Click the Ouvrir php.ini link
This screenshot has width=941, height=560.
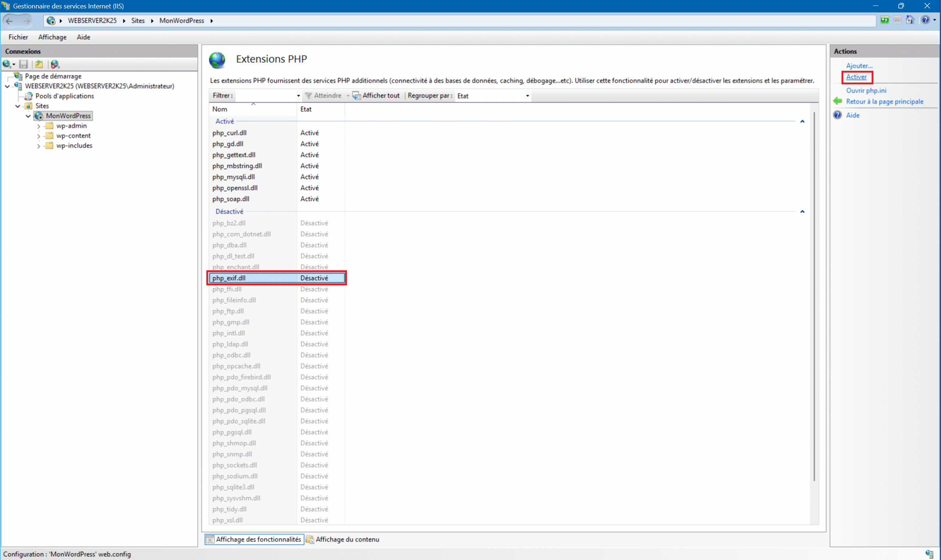click(866, 91)
